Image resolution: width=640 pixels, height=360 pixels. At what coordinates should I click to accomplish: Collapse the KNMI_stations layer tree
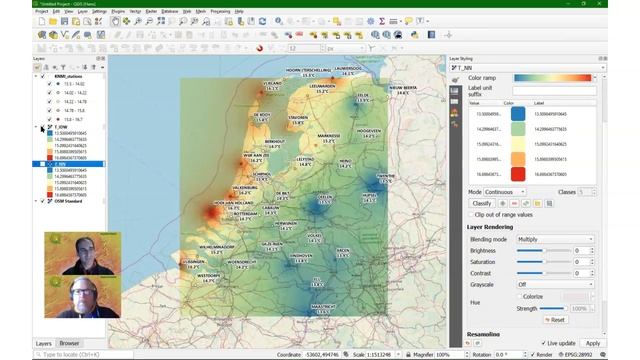36,76
